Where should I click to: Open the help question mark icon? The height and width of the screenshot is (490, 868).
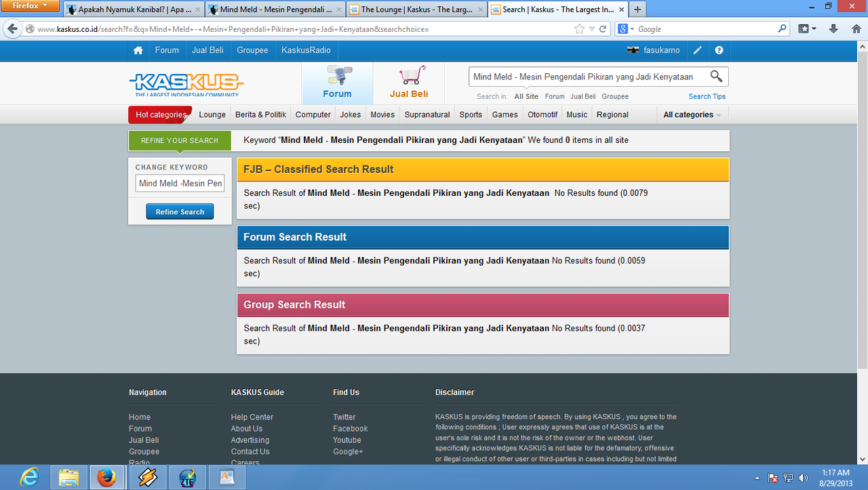click(x=719, y=50)
